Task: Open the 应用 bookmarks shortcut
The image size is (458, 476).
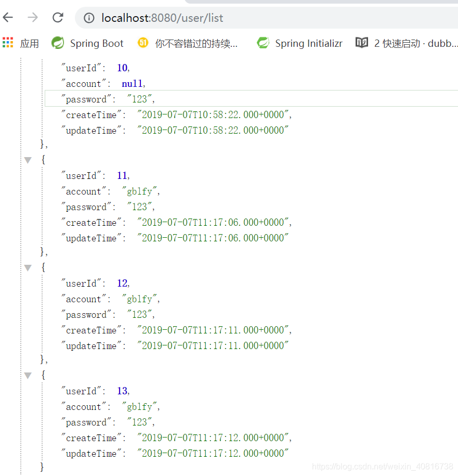Action: click(x=30, y=43)
